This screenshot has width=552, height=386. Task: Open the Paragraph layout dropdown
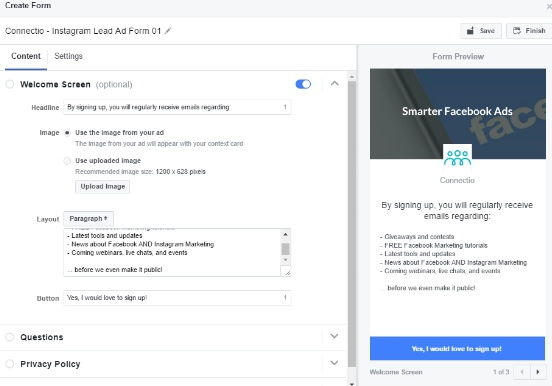(88, 219)
